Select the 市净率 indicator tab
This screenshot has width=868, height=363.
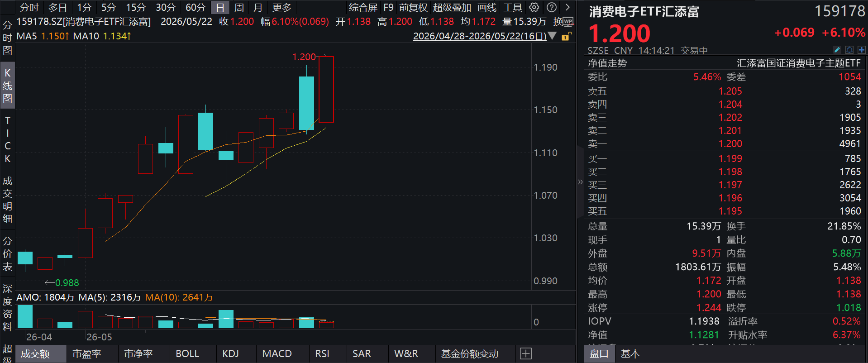pyautogui.click(x=138, y=353)
